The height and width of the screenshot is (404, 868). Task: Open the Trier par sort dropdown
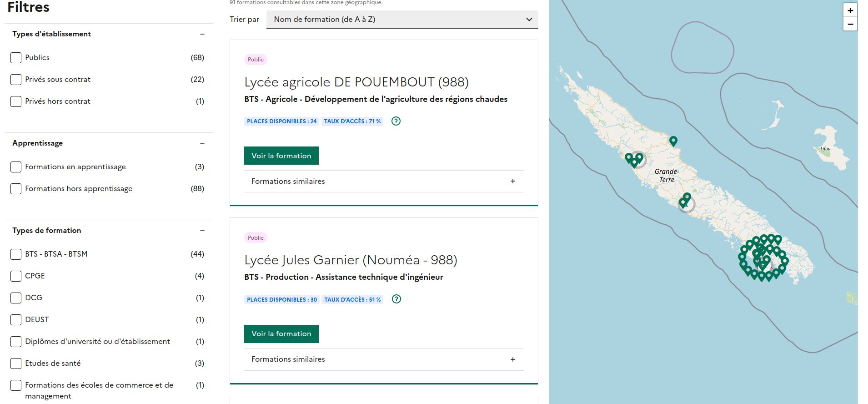(x=402, y=19)
